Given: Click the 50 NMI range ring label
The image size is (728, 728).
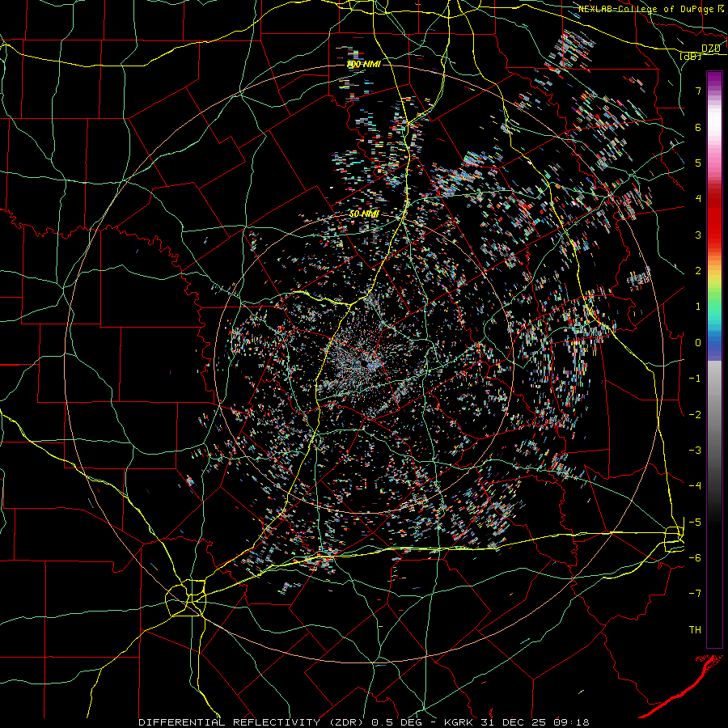Looking at the screenshot, I should (x=364, y=214).
